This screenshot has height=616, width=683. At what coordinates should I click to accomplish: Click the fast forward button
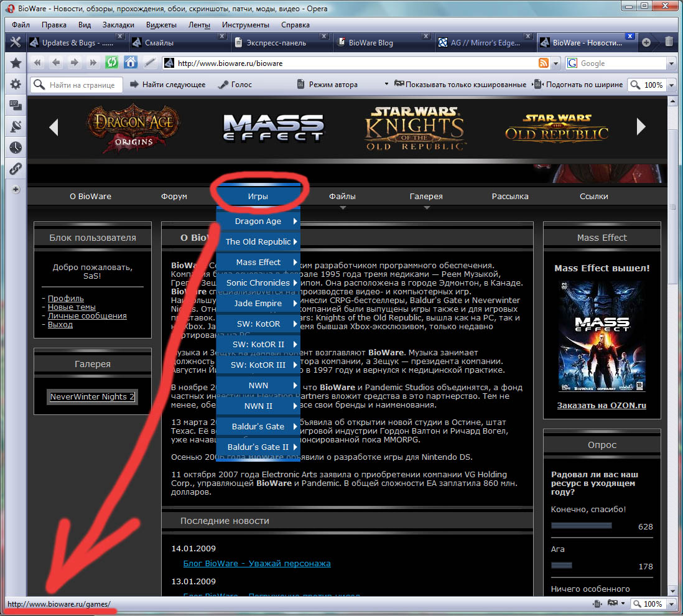(x=93, y=63)
